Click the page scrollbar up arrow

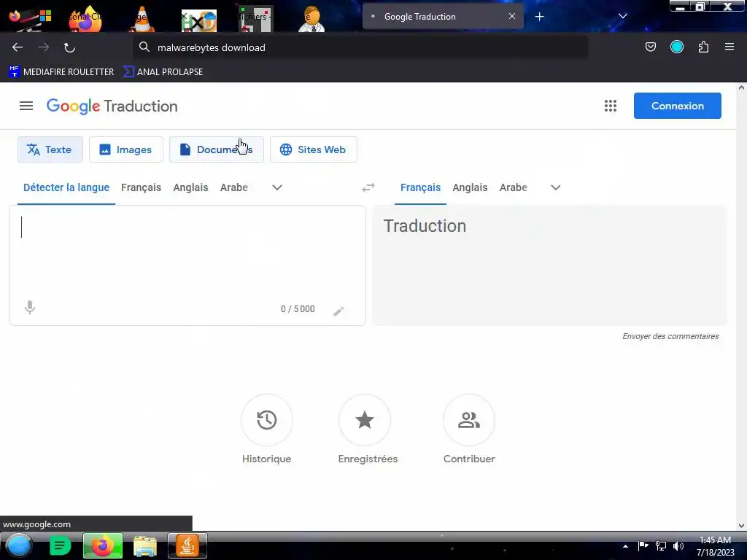pyautogui.click(x=741, y=87)
